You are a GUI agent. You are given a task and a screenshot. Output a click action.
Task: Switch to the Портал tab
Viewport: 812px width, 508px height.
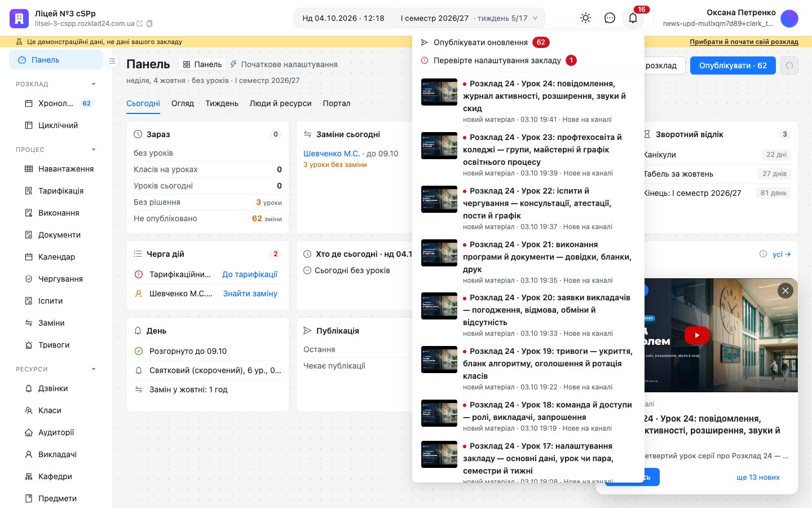click(337, 103)
